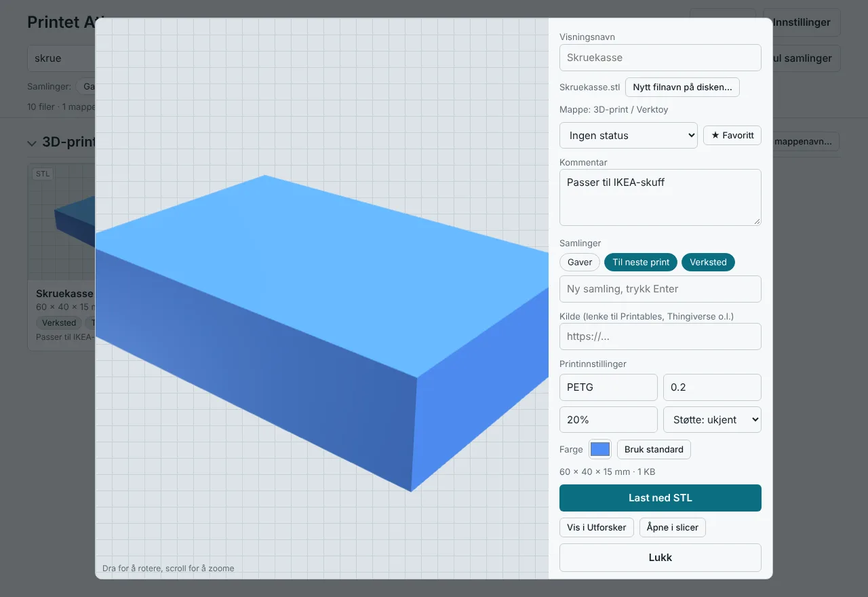Image resolution: width=868 pixels, height=597 pixels.
Task: Click the Dra for å rotere hint text
Action: pos(168,569)
